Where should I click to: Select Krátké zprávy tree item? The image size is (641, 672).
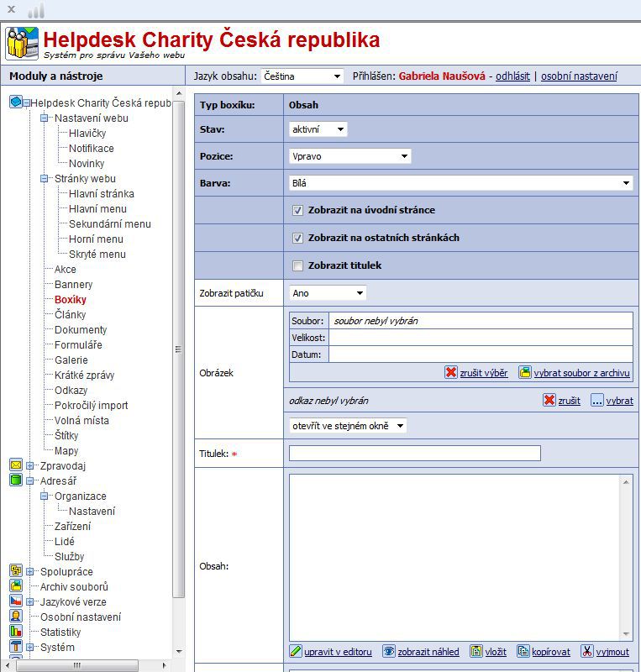(85, 375)
